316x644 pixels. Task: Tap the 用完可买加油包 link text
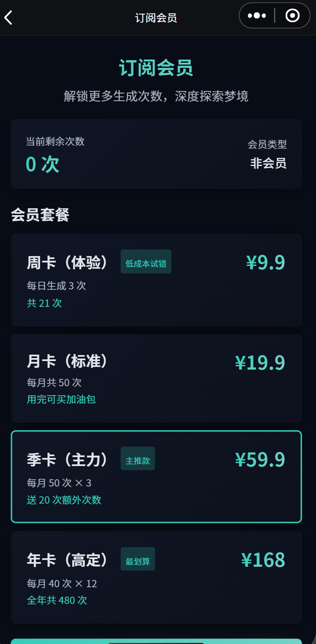61,399
